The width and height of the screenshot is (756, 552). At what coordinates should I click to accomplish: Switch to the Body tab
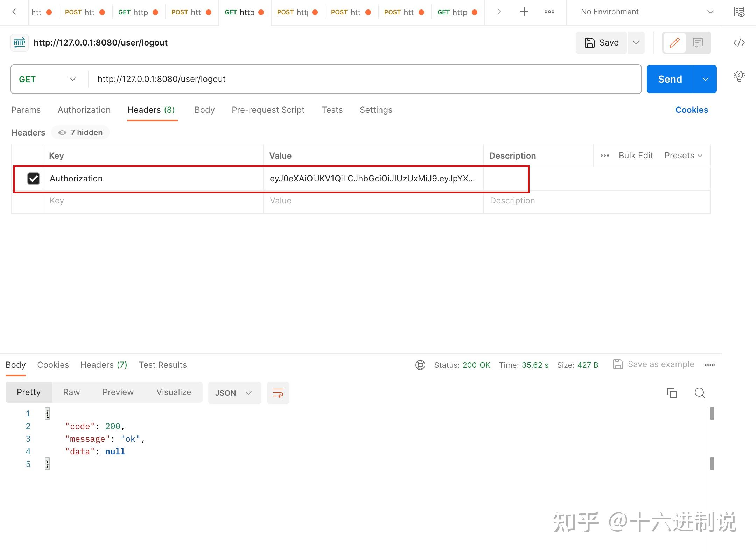(204, 110)
